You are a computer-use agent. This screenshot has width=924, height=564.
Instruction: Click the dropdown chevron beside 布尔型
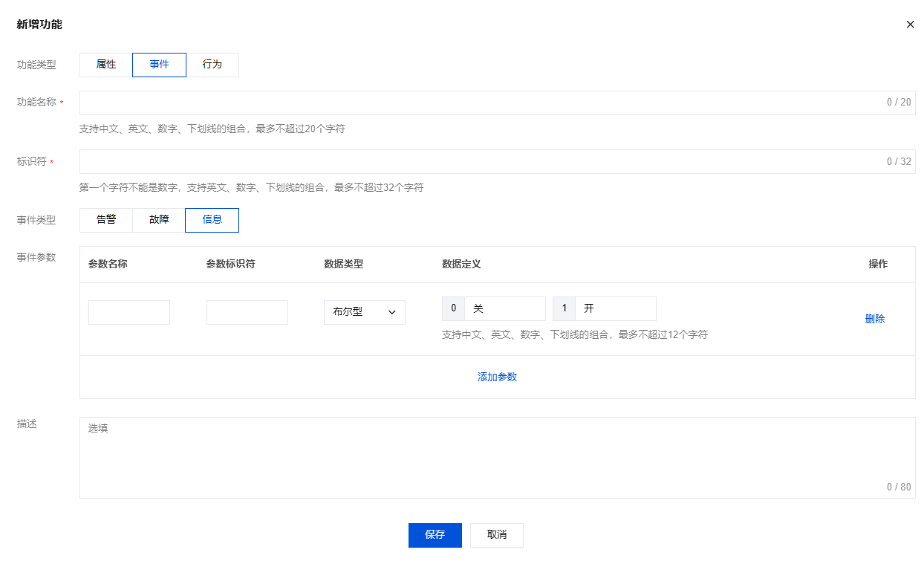[392, 313]
